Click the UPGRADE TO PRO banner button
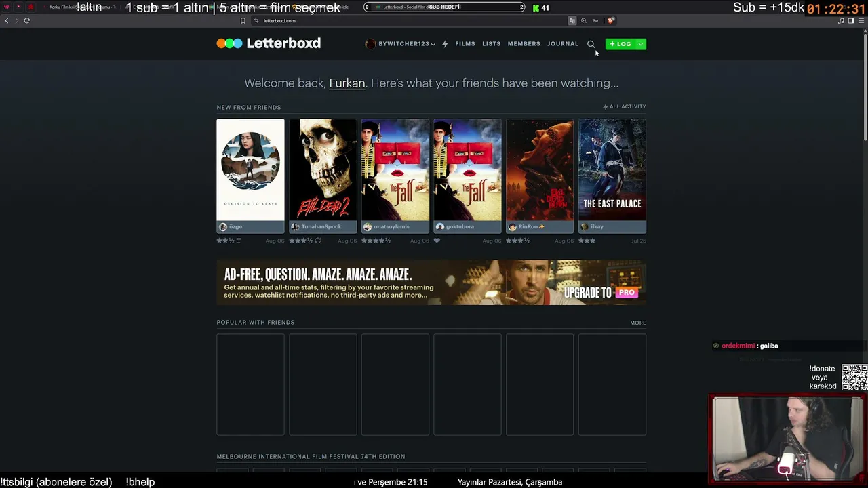 600,293
